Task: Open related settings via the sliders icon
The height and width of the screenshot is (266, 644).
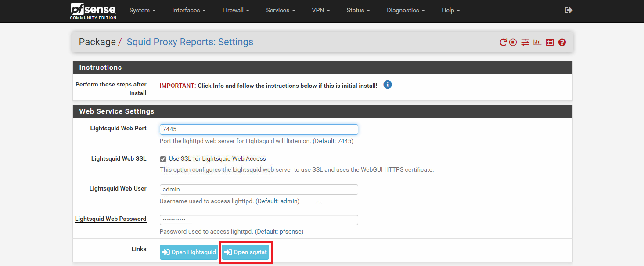Action: tap(525, 42)
